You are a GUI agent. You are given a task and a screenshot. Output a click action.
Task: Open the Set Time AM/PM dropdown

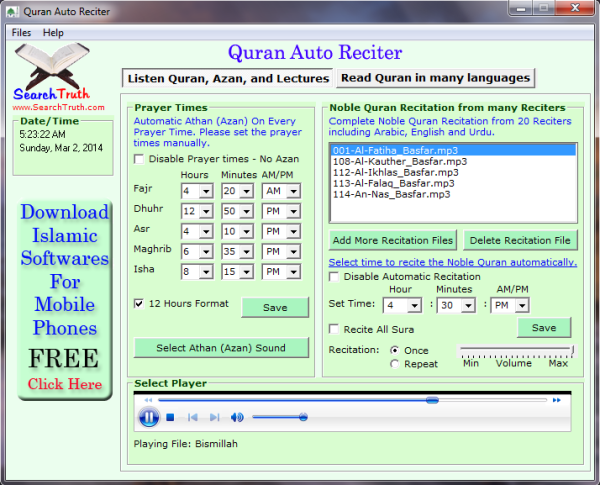[x=522, y=305]
